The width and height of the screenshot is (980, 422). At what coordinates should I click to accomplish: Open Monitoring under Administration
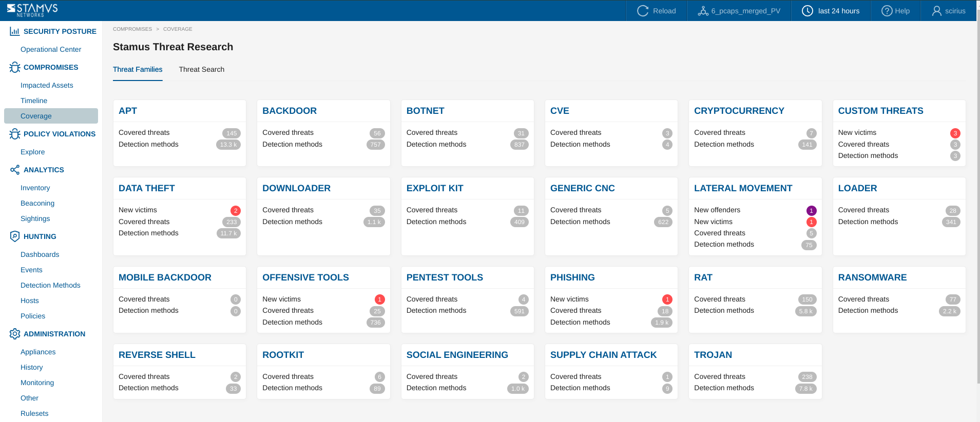coord(37,383)
